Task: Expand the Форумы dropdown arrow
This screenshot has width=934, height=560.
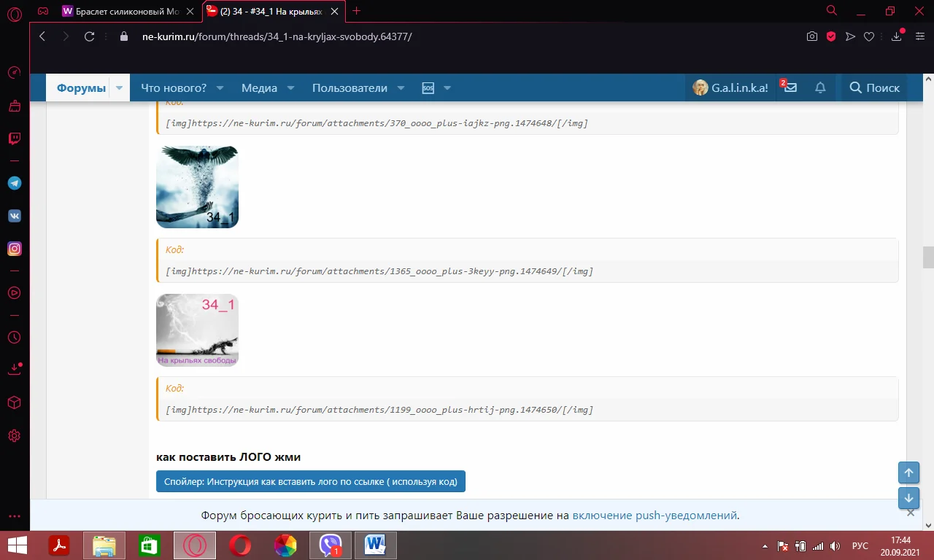Action: 120,88
